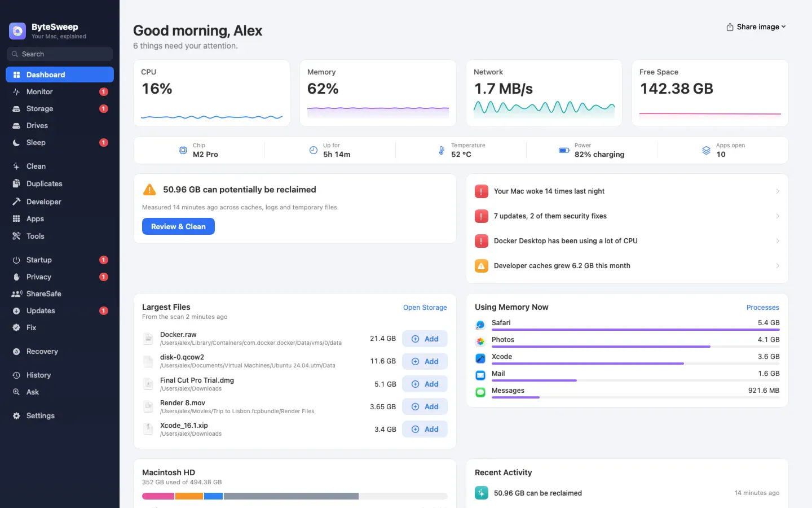Click the Network 1.7 MB/s card
This screenshot has height=508, width=812.
[544, 93]
